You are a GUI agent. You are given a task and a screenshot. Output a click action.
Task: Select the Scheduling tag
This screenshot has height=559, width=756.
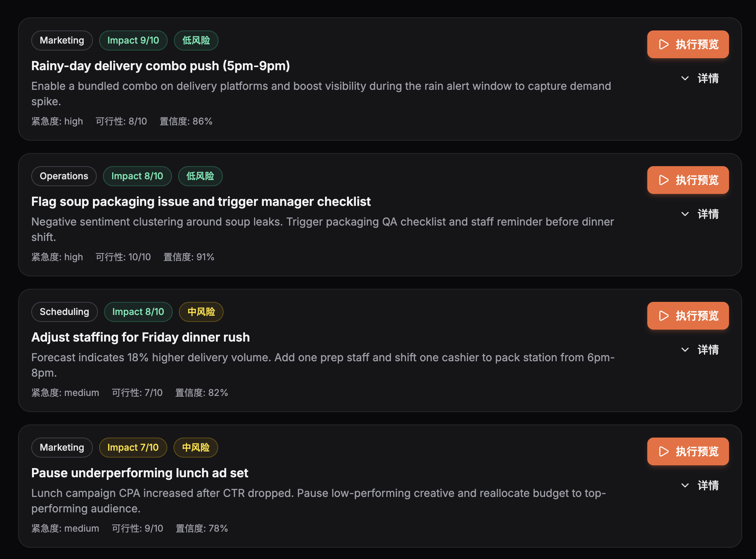pyautogui.click(x=64, y=311)
